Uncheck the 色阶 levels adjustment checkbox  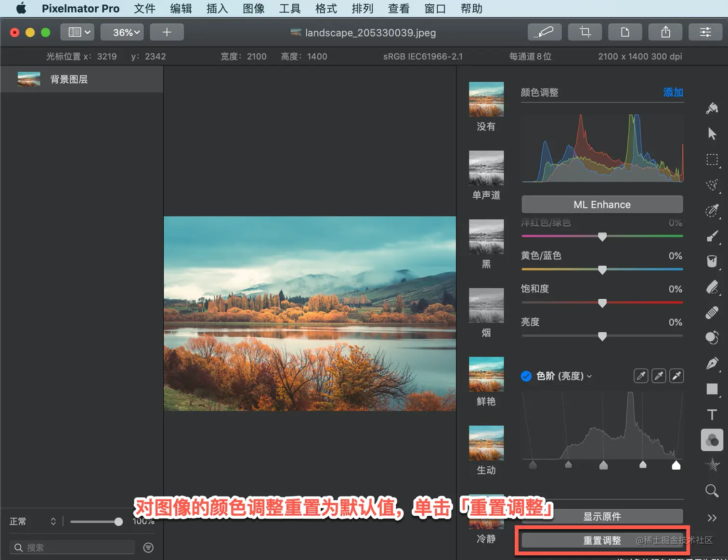pyautogui.click(x=526, y=376)
